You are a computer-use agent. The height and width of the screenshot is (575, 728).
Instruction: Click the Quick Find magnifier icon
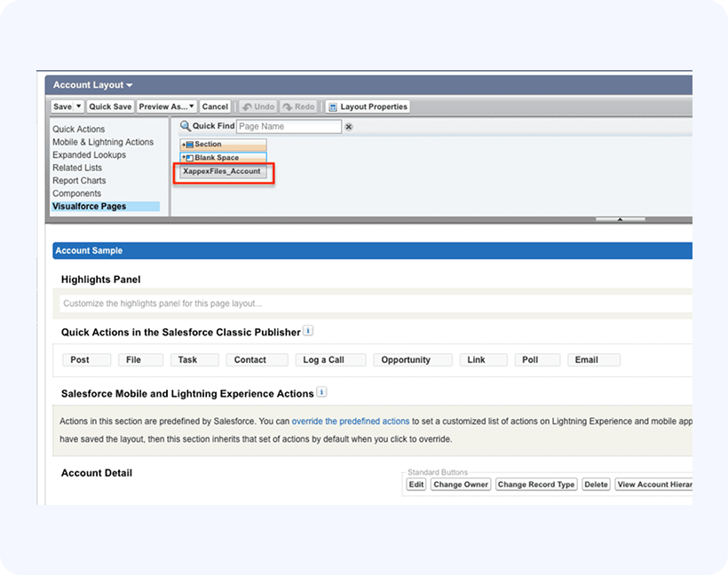[186, 127]
